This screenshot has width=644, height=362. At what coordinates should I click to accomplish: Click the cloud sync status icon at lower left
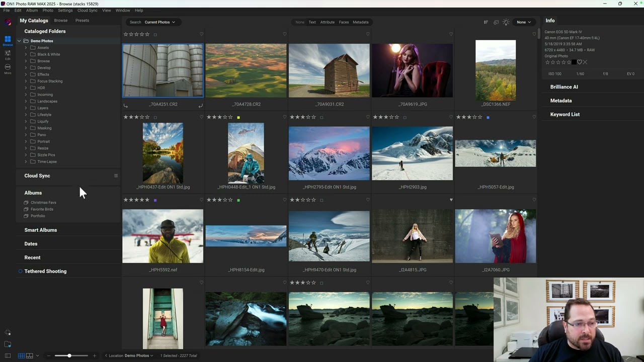[x=8, y=333]
